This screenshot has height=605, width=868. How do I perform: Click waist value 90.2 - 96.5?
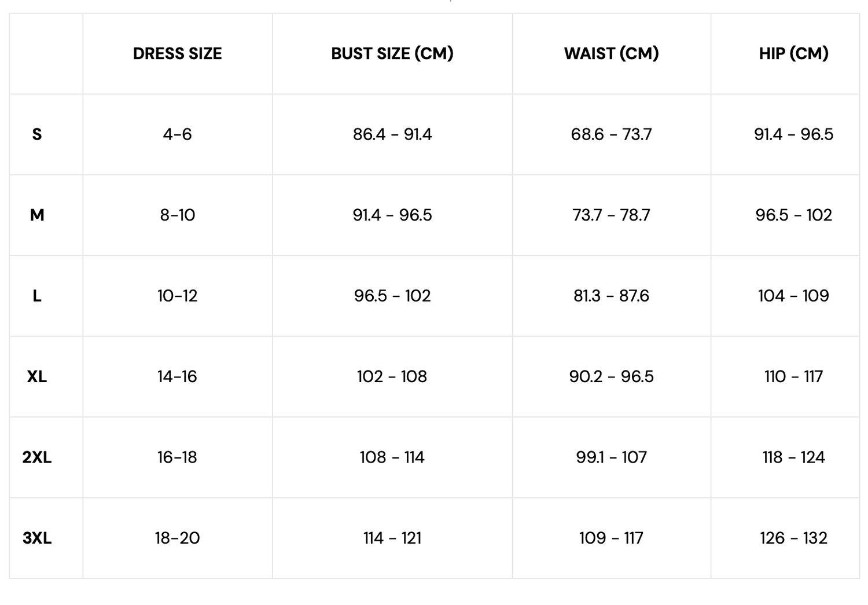[611, 377]
